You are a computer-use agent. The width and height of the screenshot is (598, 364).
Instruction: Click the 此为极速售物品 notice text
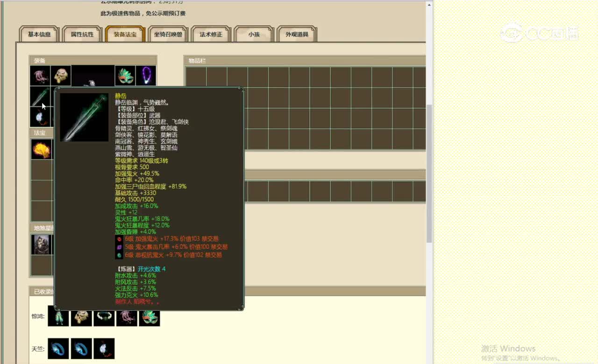(143, 14)
